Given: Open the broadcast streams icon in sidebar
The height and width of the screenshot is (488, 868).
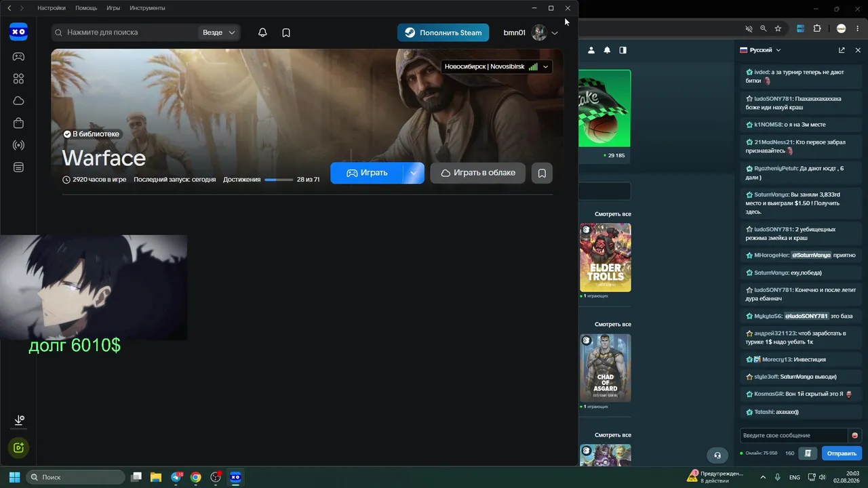Looking at the screenshot, I should (x=18, y=145).
